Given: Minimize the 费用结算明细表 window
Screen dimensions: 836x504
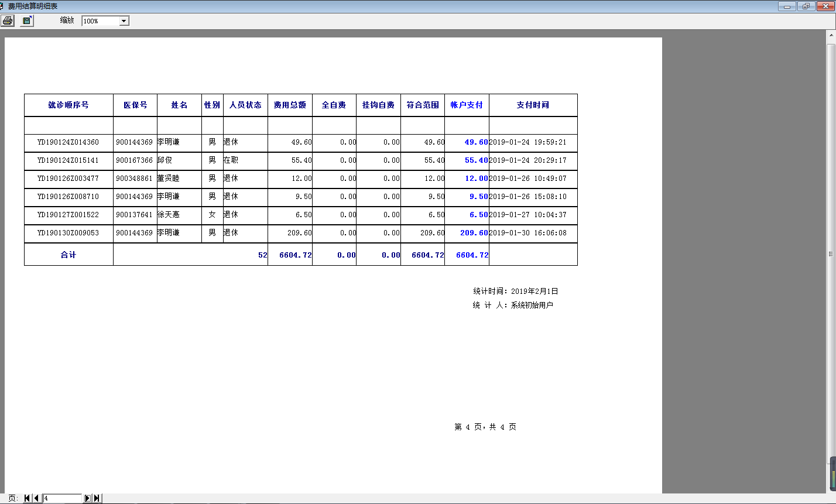Looking at the screenshot, I should (x=787, y=6).
